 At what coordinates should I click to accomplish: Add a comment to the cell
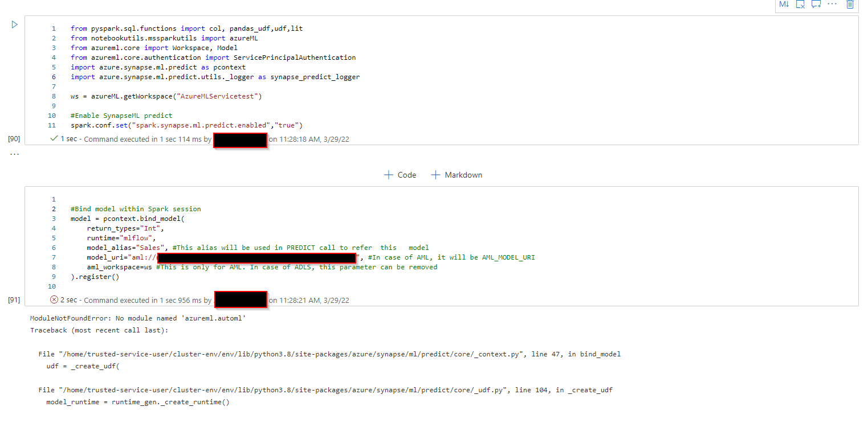point(816,5)
